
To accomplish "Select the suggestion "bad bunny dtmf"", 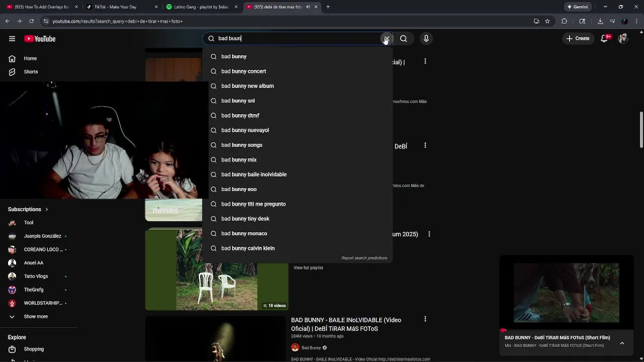I will coord(297,116).
